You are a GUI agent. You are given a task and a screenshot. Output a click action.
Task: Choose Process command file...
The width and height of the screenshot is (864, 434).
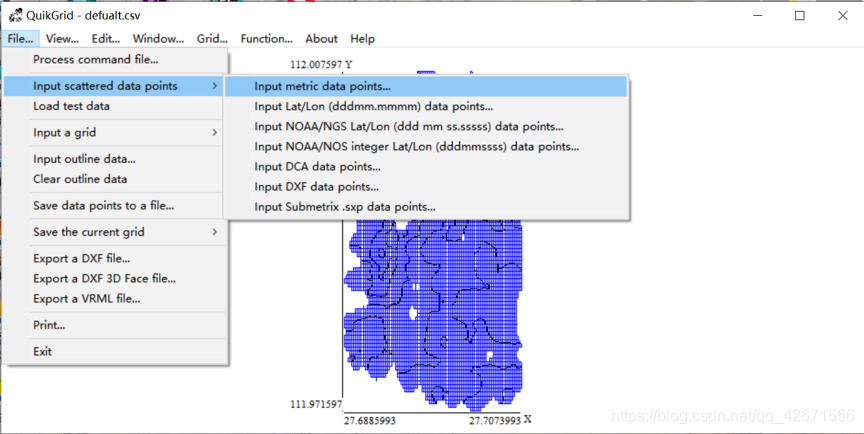[x=115, y=59]
